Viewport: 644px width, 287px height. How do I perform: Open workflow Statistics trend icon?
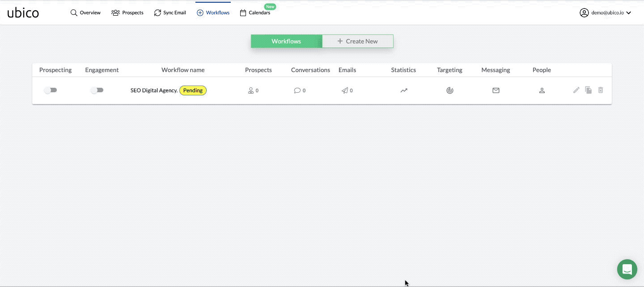[404, 90]
